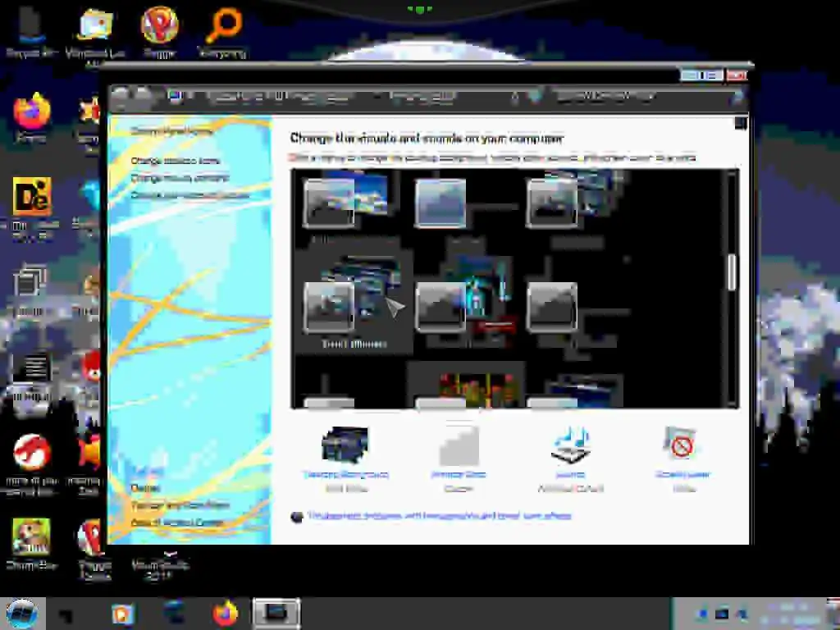Go forward with the Forward arrow button

pos(143,97)
